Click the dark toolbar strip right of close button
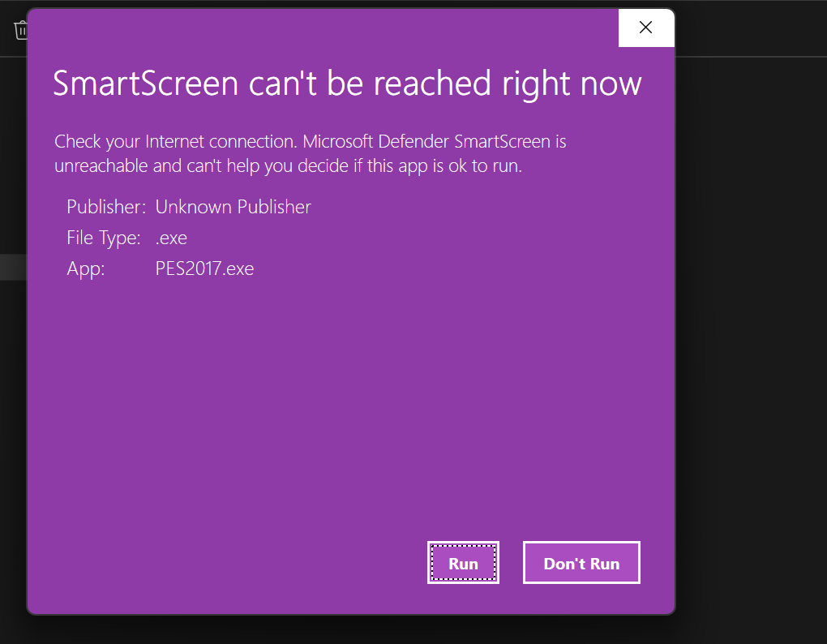 click(750, 28)
